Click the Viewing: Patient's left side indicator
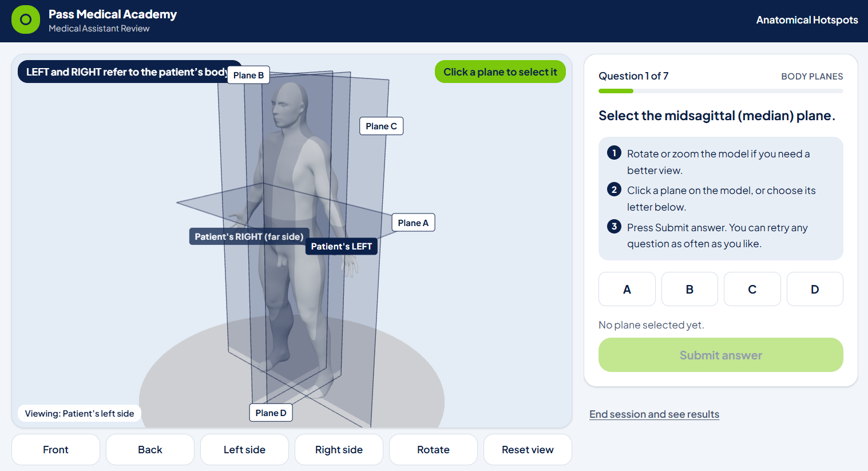Viewport: 868px width, 471px height. 80,413
